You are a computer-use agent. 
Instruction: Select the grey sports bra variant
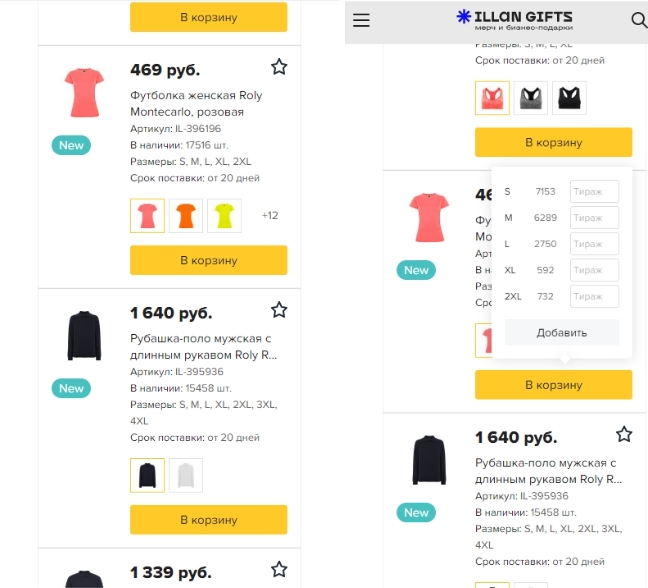(x=531, y=98)
